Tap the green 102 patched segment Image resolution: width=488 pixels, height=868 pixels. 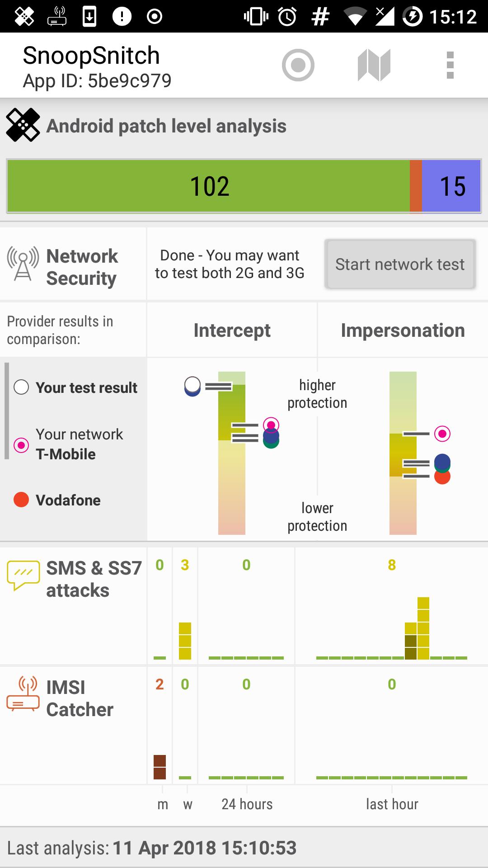(209, 186)
